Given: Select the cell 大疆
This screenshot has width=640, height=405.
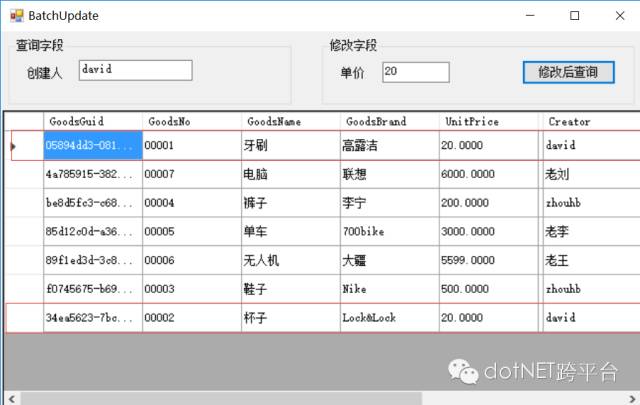Looking at the screenshot, I should (389, 260).
